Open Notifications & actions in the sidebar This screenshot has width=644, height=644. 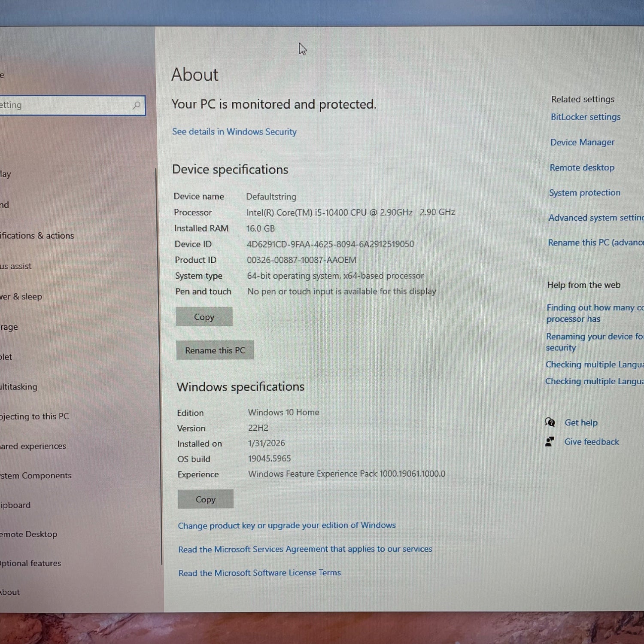click(x=37, y=235)
